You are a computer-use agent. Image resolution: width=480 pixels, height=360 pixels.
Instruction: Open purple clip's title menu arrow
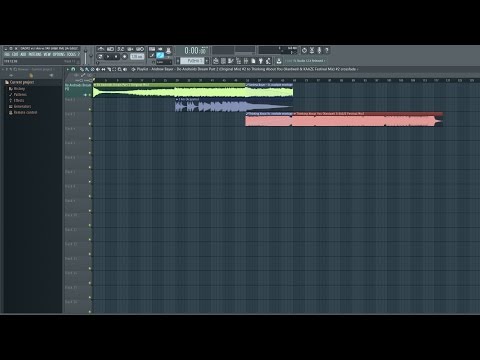[177, 99]
